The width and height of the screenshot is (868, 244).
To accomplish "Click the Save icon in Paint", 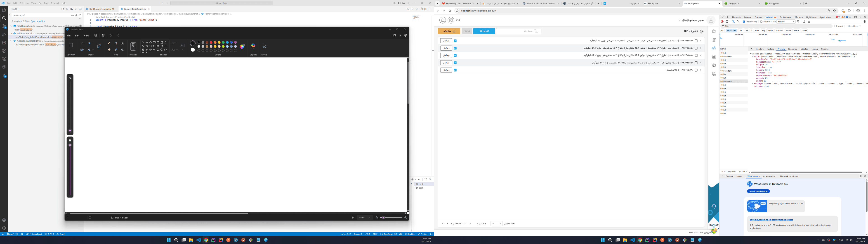I will [x=96, y=35].
